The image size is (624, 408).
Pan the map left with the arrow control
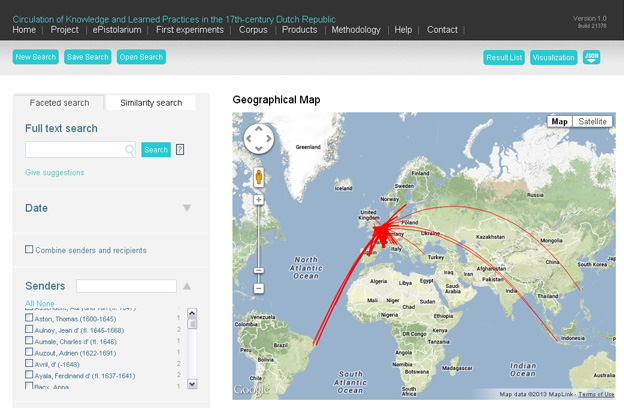click(249, 139)
